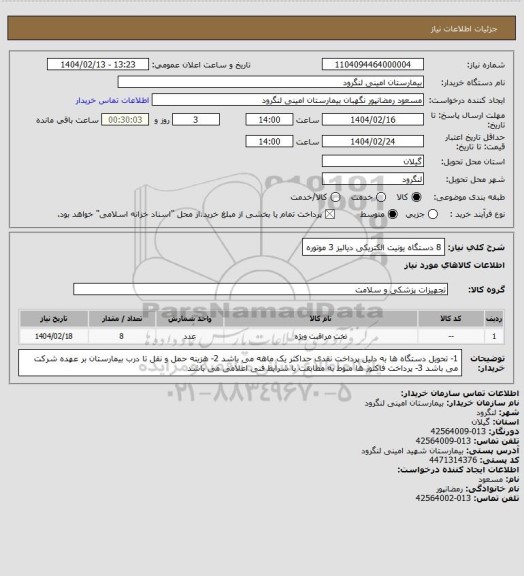This screenshot has height=576, width=524.
Task: Click the item code cell showing --
Action: (x=451, y=336)
